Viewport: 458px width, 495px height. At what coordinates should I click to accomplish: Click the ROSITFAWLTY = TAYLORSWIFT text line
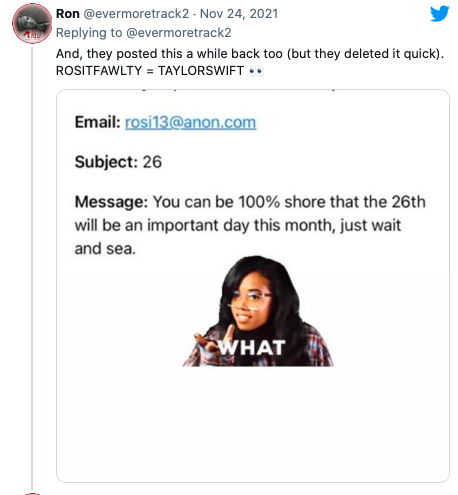click(x=150, y=71)
